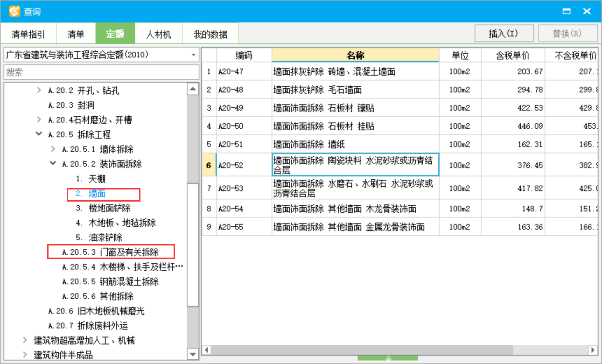Screen dimensions: 602x364
Task: Click the table horizontal scrollbar thumb
Action: 362,350
